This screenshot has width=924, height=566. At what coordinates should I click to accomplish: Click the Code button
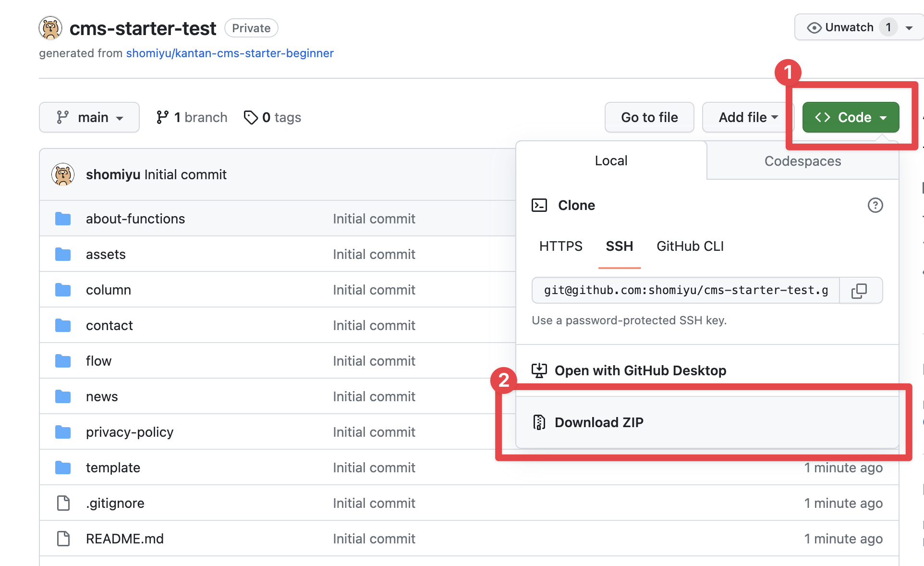point(851,117)
